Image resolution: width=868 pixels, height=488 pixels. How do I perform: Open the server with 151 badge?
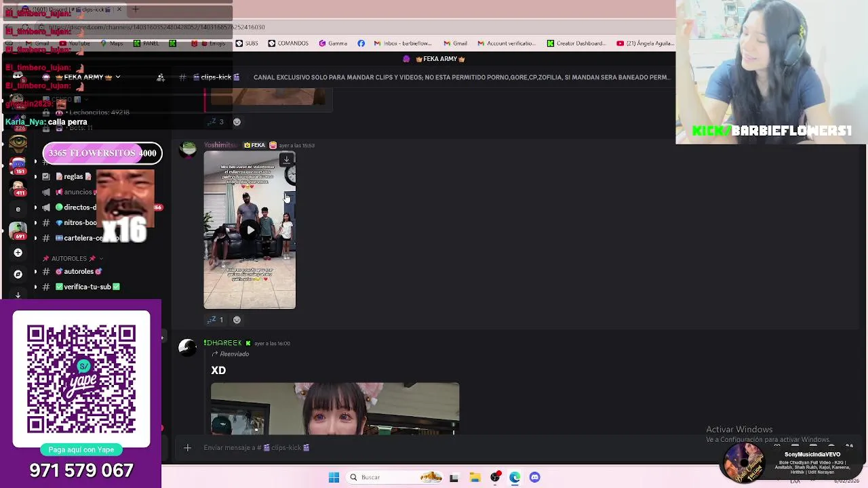(x=18, y=165)
